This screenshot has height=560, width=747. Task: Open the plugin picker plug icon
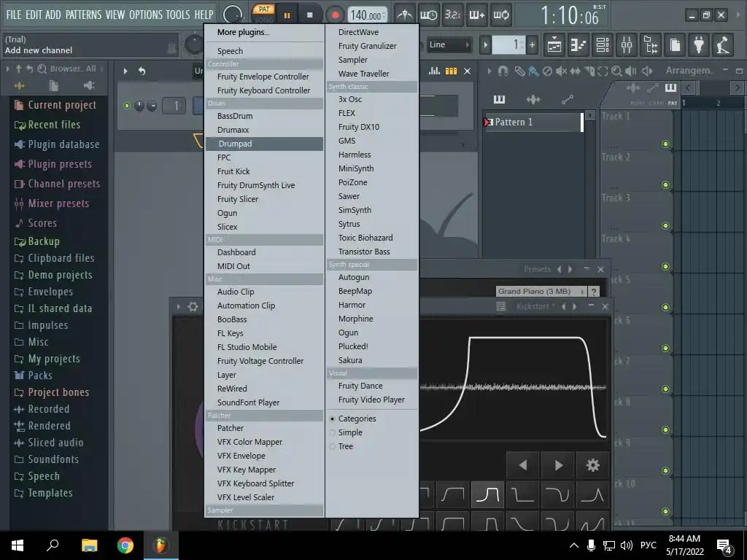699,45
